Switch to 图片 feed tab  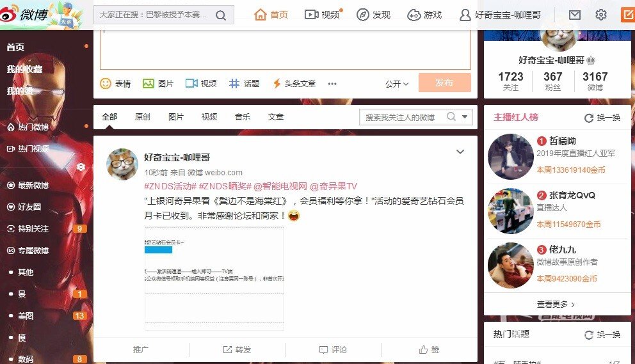[x=176, y=116]
